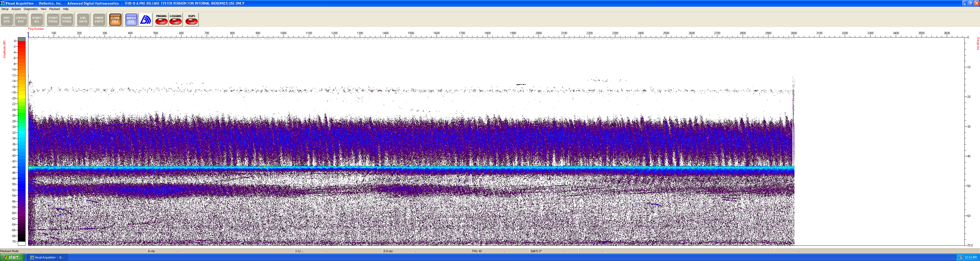Image resolution: width=980 pixels, height=261 pixels.
Task: Click ping number 1000 on ruler
Action: (284, 33)
